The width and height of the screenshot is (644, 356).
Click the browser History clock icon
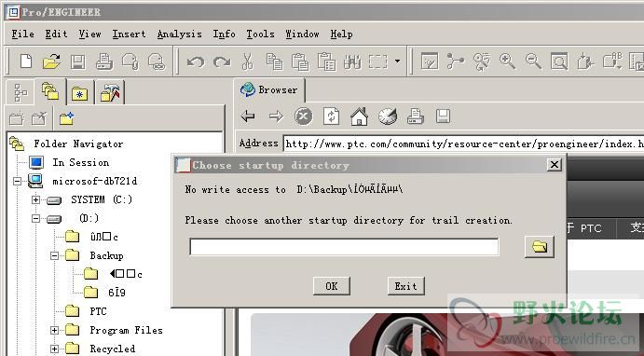coord(388,116)
